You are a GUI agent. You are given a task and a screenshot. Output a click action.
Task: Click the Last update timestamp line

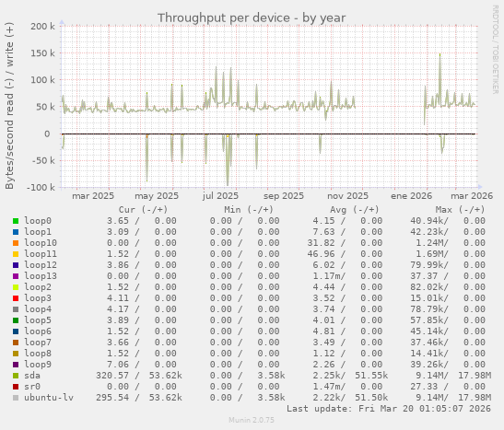tap(389, 409)
